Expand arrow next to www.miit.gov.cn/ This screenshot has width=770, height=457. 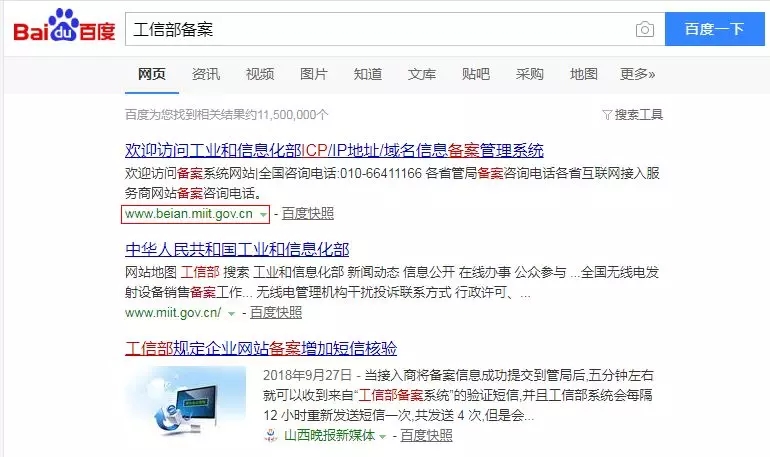[x=231, y=313]
